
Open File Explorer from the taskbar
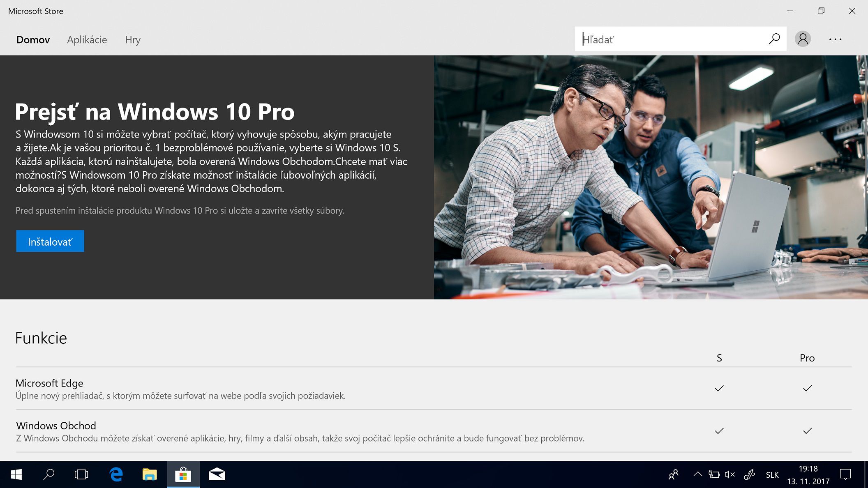[x=150, y=474]
